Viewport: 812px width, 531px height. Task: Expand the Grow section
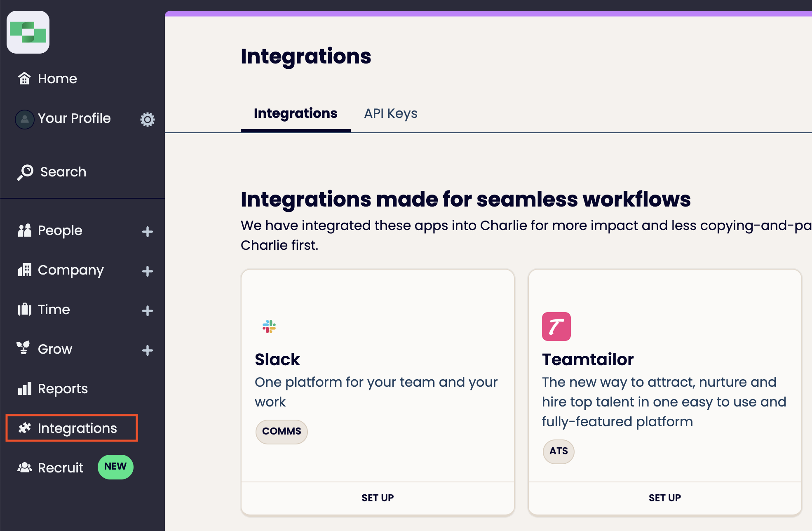[147, 350]
